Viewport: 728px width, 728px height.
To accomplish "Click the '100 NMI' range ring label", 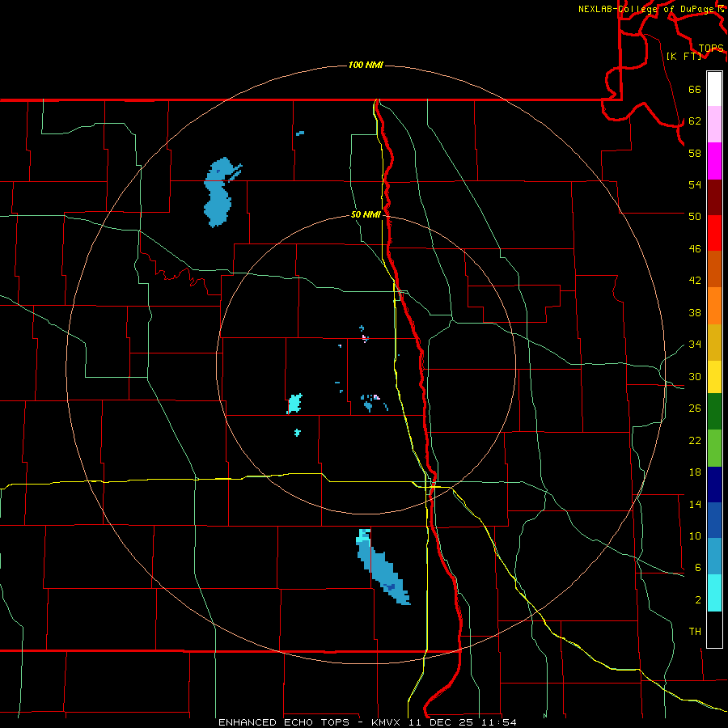I will tap(366, 65).
